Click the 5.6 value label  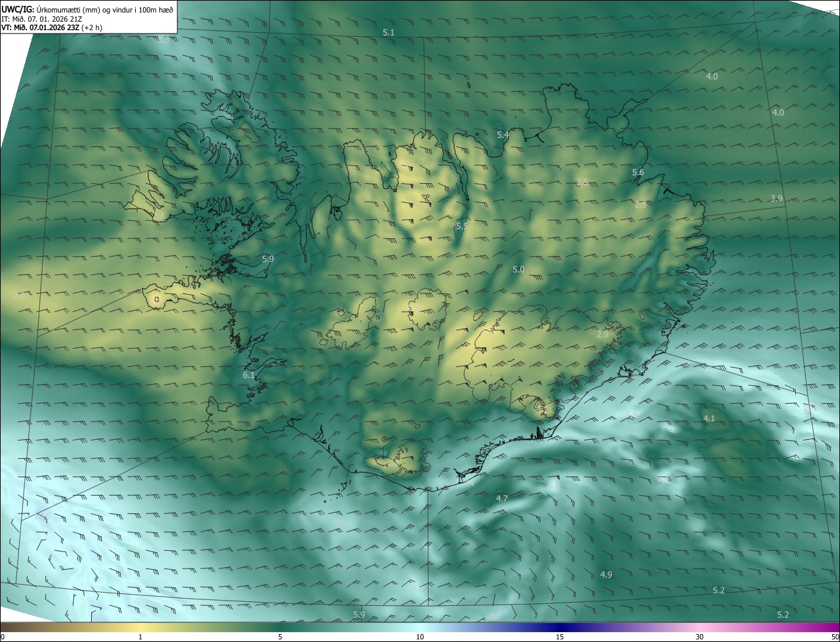(638, 173)
